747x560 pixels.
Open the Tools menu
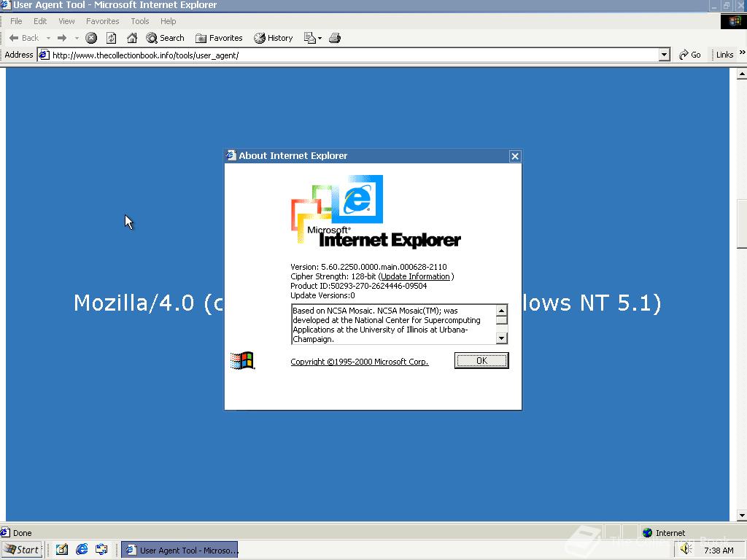[x=140, y=21]
